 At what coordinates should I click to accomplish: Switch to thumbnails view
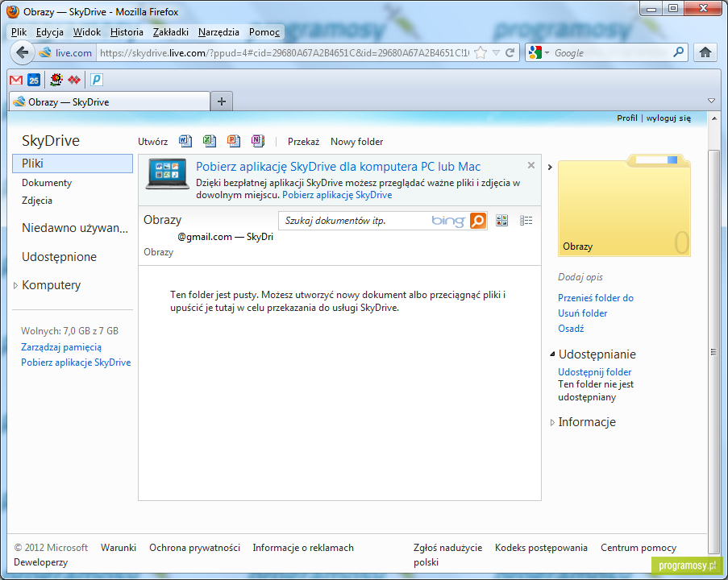[502, 221]
